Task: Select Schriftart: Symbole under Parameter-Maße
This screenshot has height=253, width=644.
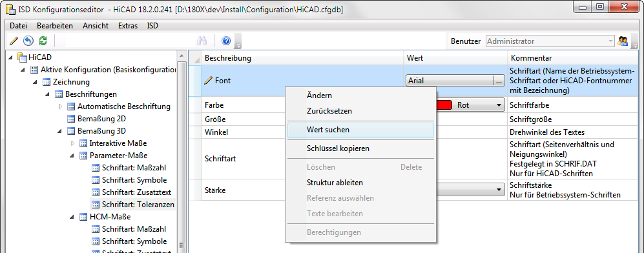Action: (134, 180)
